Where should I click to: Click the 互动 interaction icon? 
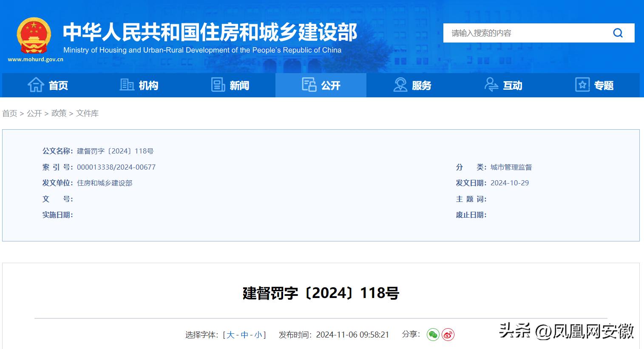tap(491, 85)
